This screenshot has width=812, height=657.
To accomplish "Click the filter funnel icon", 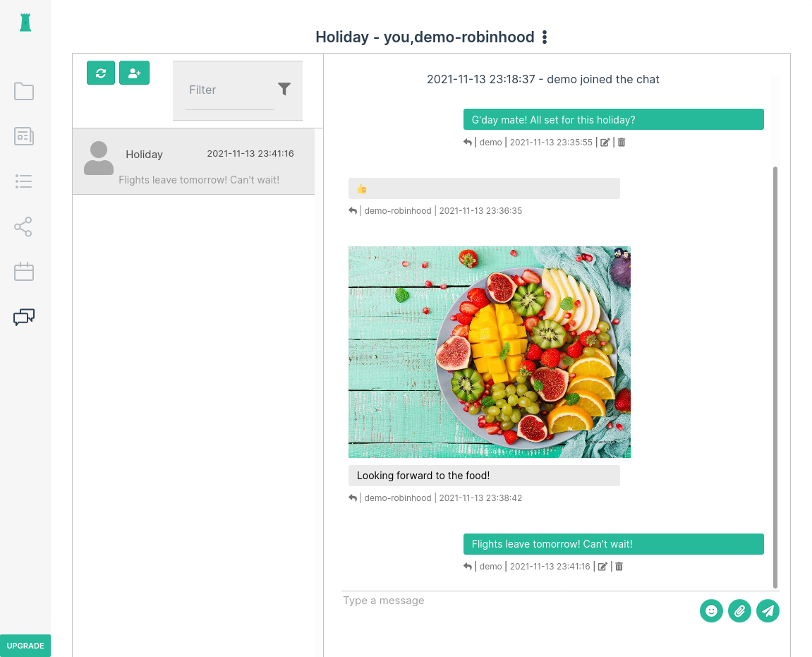I will click(x=284, y=89).
